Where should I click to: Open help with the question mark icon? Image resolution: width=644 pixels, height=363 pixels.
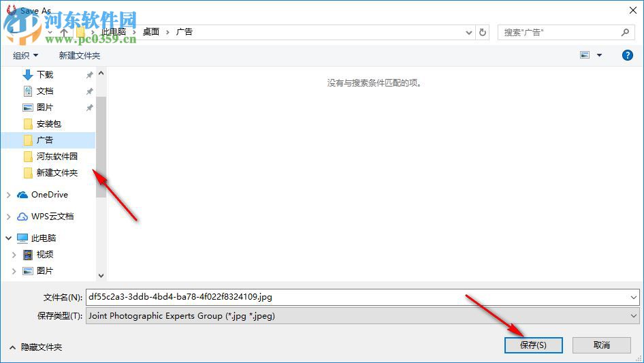point(627,55)
